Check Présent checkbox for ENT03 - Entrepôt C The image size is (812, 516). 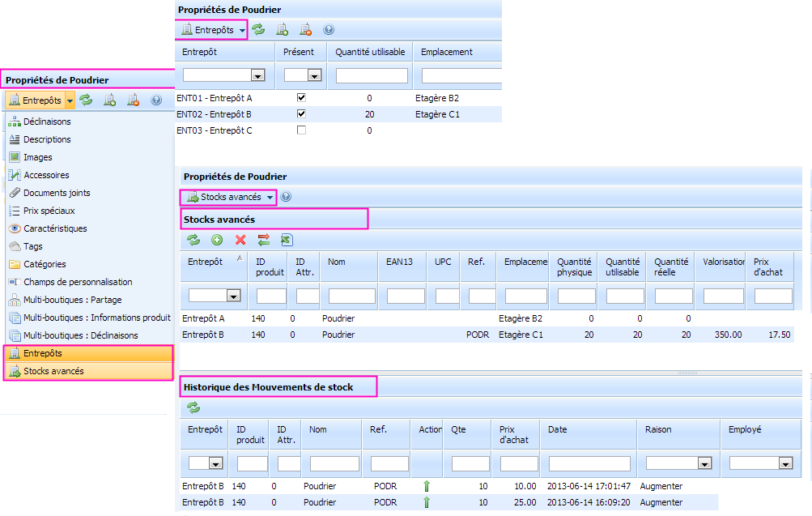[301, 130]
